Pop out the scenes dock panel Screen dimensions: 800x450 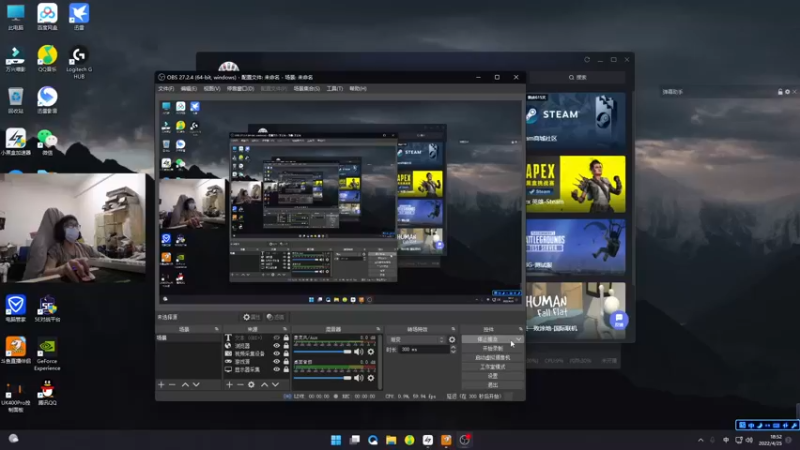(x=217, y=329)
